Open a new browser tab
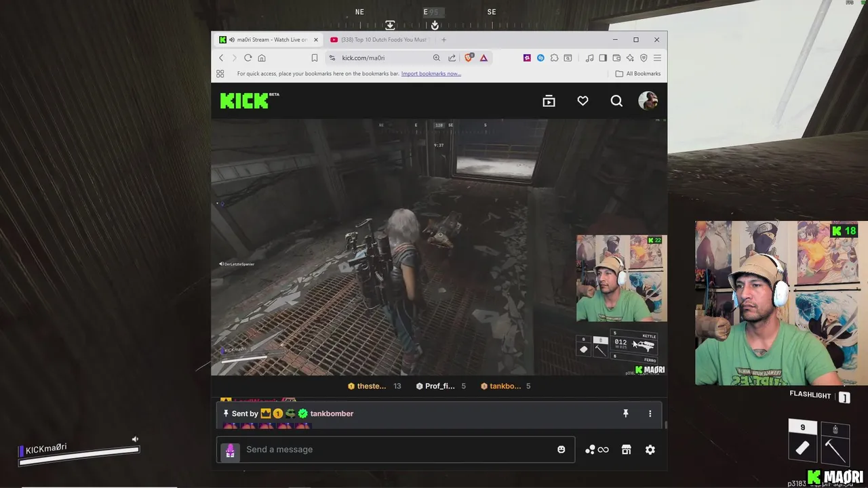Viewport: 868px width, 488px height. tap(444, 40)
